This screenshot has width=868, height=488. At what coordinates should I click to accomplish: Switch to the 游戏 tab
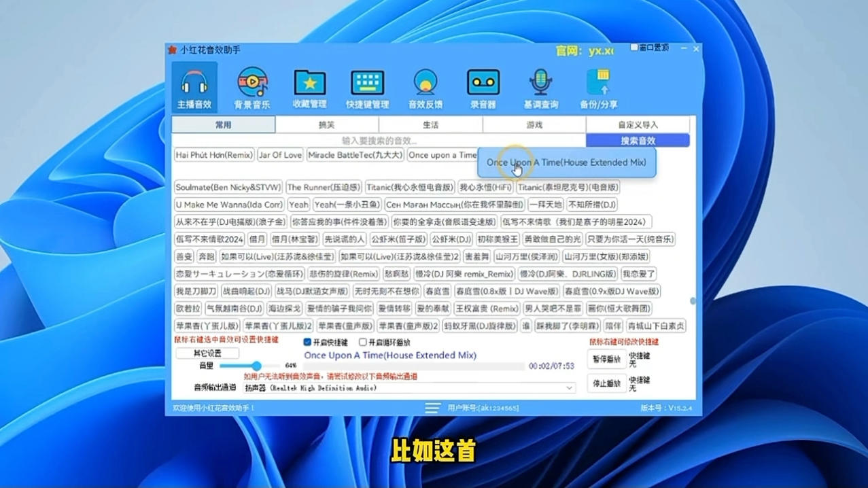(534, 125)
